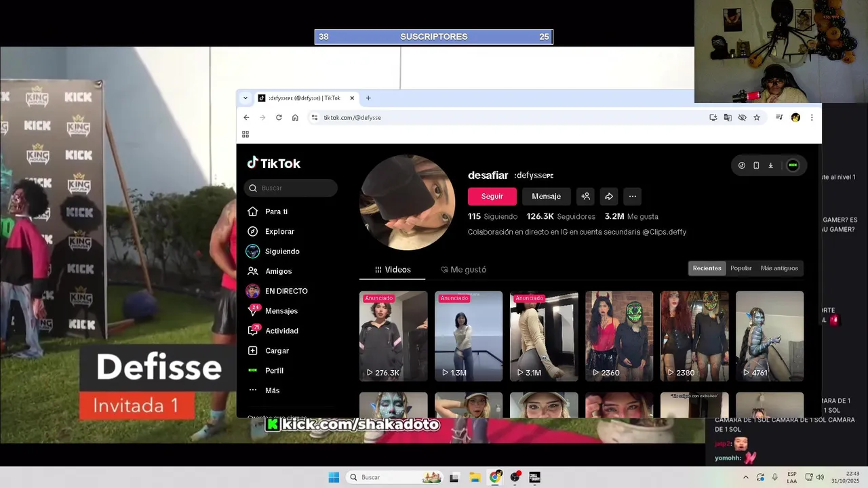Reload the page in Chrome
The width and height of the screenshot is (868, 488).
click(279, 117)
